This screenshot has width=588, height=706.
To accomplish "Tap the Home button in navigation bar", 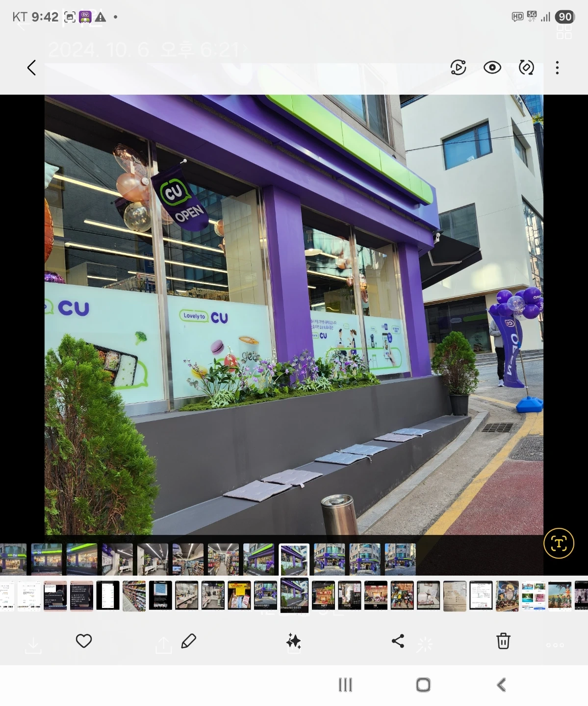I will click(423, 685).
